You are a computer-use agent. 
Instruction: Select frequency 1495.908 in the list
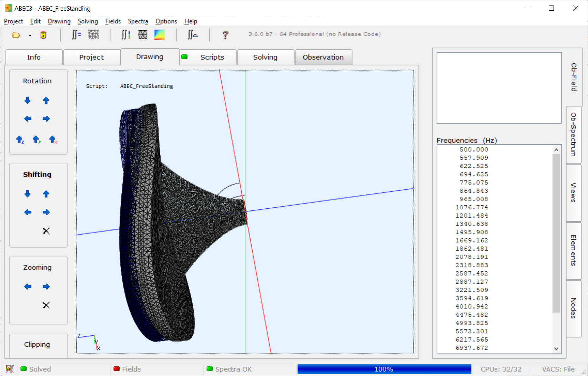pos(472,232)
